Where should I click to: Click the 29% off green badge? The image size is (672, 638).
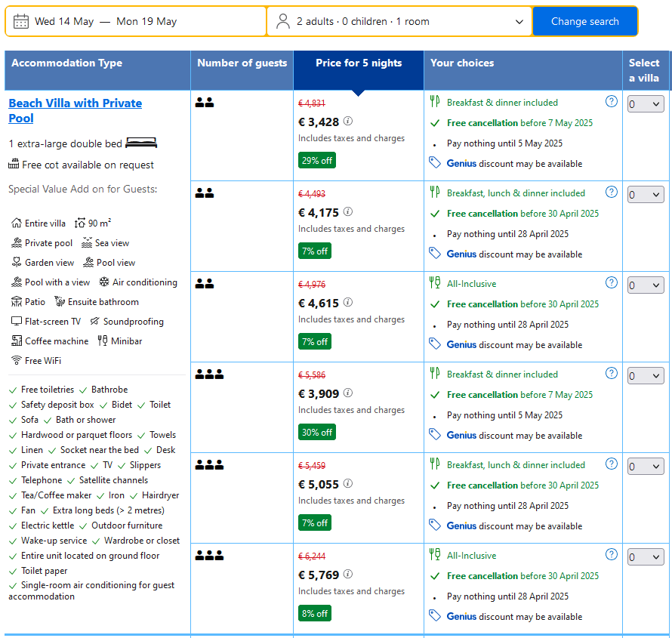tap(316, 161)
